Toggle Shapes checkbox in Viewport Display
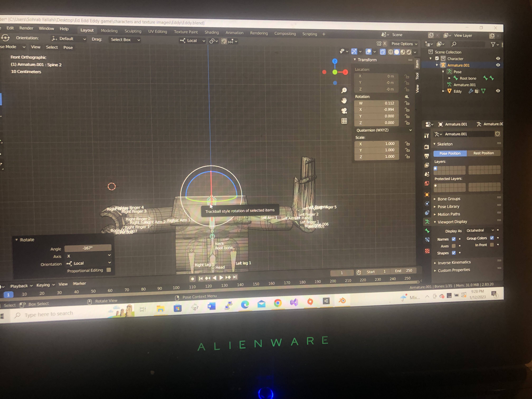 (454, 253)
